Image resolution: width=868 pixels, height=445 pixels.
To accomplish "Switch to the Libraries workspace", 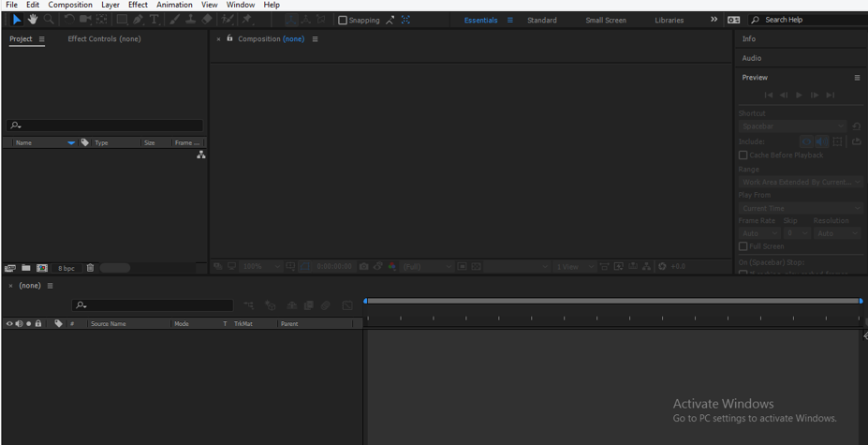I will [669, 20].
